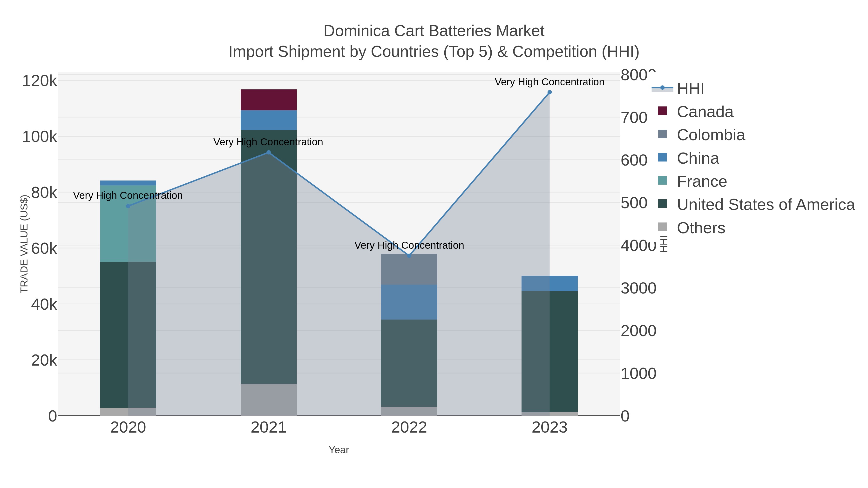Click the China segment in 2022 bar
868x488 pixels.
[409, 302]
